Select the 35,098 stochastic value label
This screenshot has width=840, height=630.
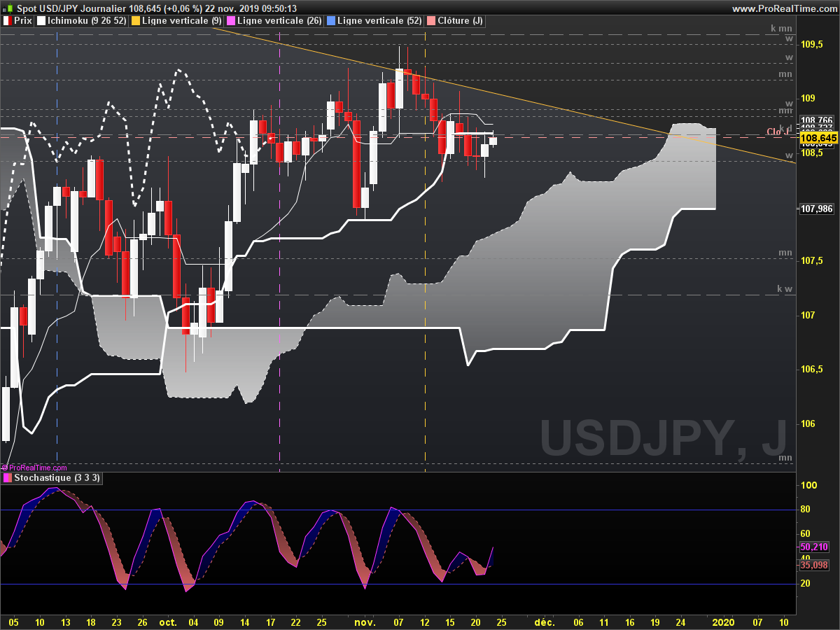click(x=813, y=565)
